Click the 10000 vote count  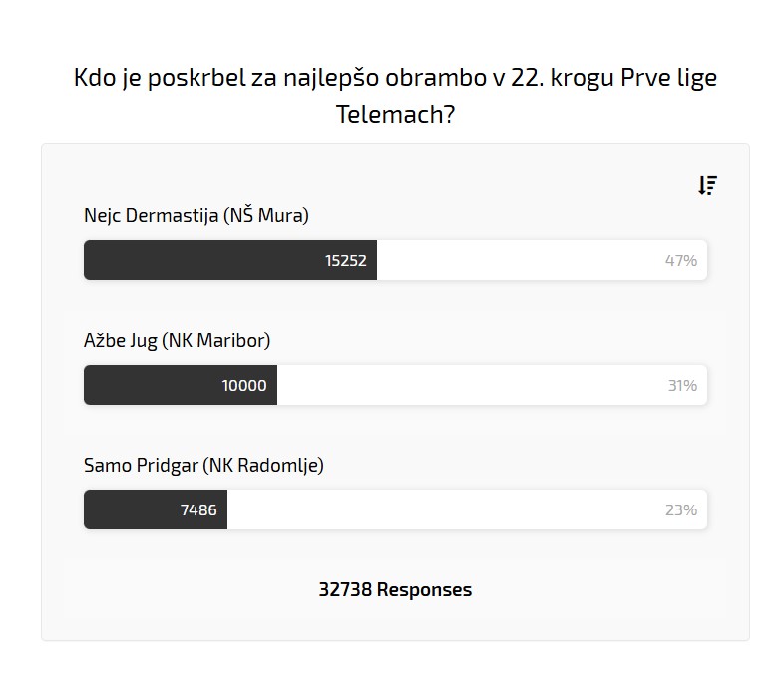(244, 386)
